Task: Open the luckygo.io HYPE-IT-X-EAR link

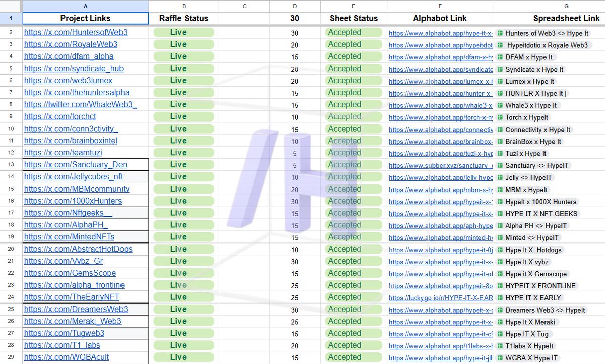Action: tap(441, 298)
